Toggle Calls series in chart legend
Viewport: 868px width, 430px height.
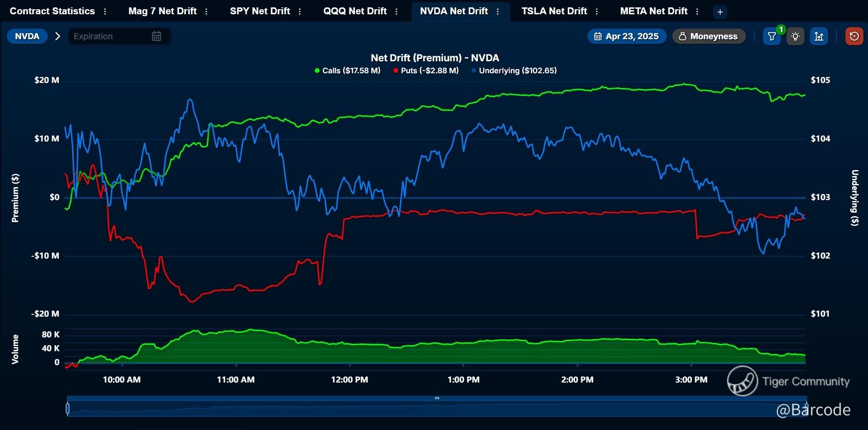(x=347, y=71)
